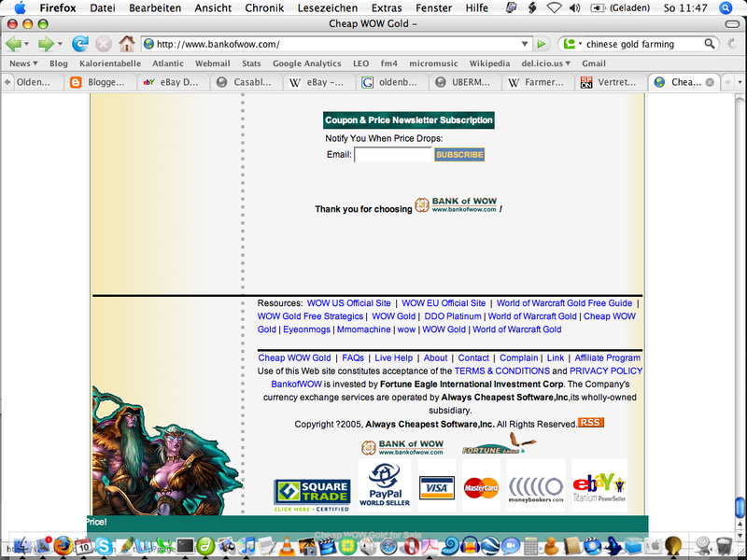Open the Apple menu
Image resolution: width=747 pixels, height=560 pixels.
(20, 7)
